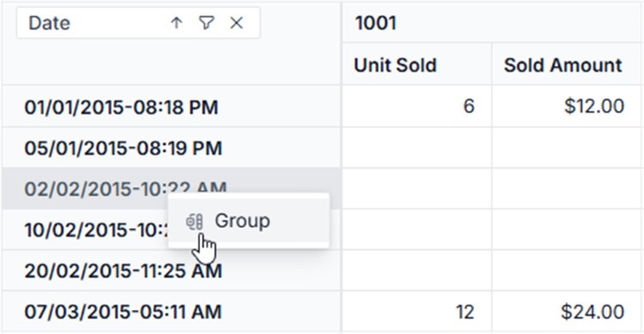Sort the Date field ascending with the arrow icon
The height and width of the screenshot is (334, 644).
[x=176, y=23]
